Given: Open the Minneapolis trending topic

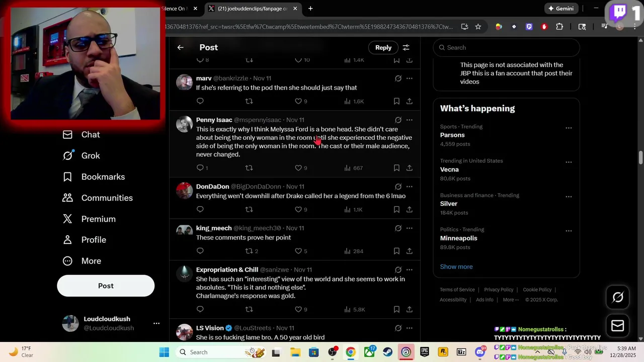Looking at the screenshot, I should click(x=459, y=238).
